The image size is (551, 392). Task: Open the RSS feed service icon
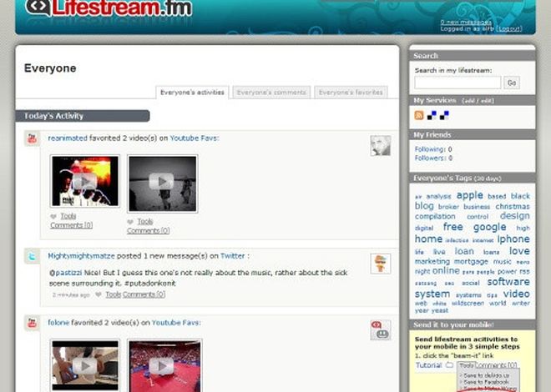click(x=419, y=115)
